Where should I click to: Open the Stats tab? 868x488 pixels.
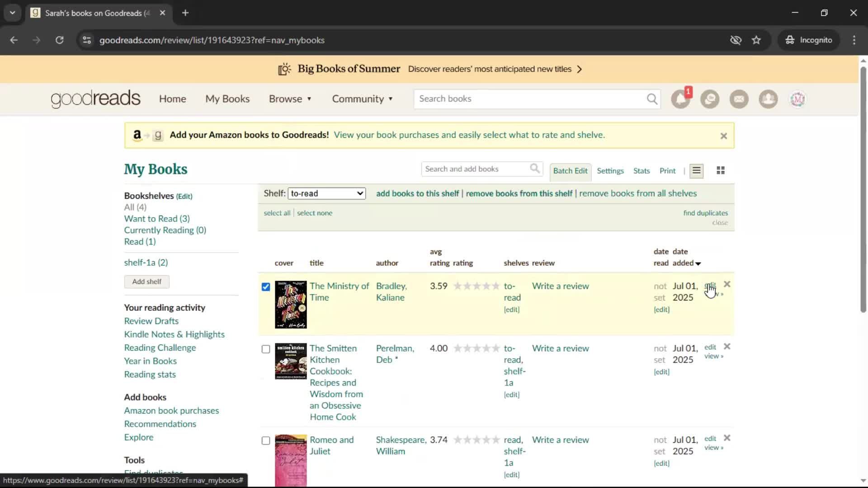point(642,171)
